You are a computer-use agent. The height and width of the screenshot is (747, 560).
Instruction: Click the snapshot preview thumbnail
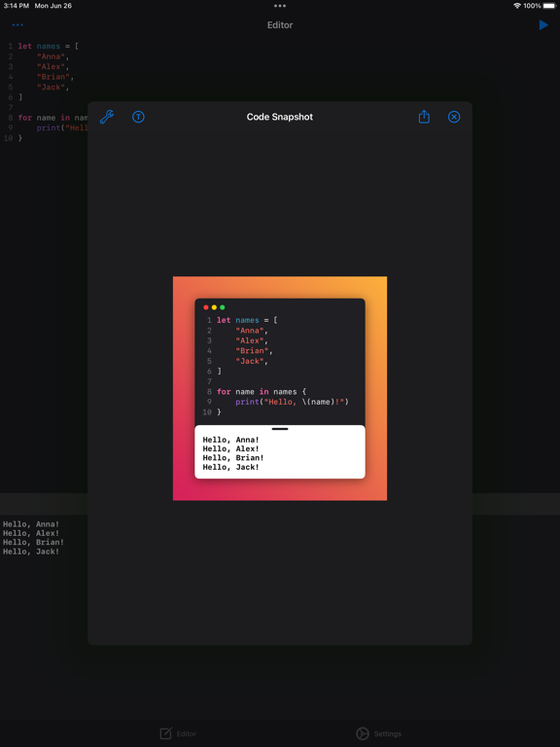coord(280,388)
